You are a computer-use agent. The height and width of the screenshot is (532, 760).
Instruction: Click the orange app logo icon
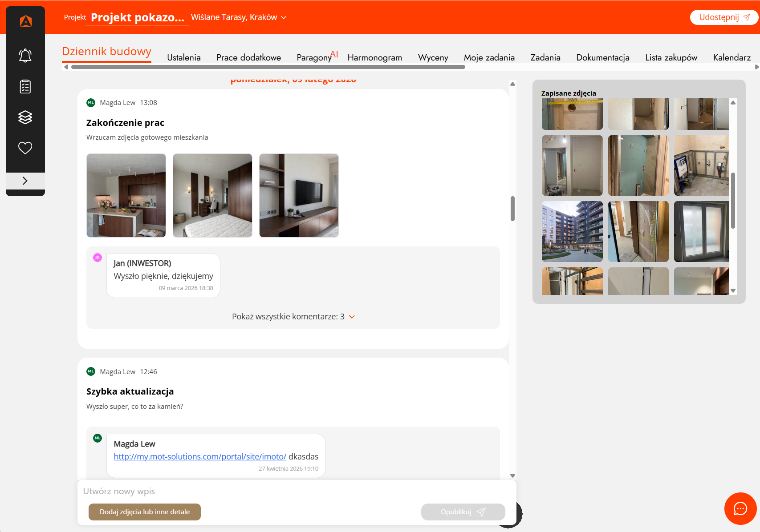pyautogui.click(x=26, y=21)
